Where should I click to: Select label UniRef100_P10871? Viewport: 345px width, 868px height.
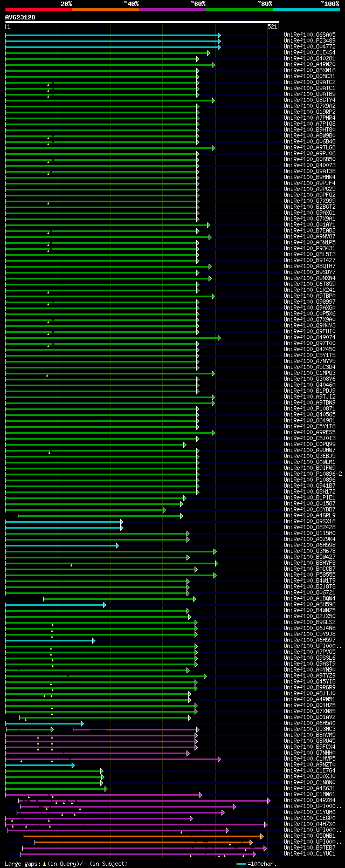tap(309, 409)
